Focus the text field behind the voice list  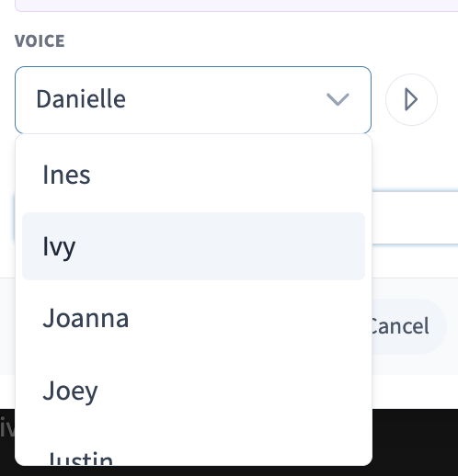point(415,217)
